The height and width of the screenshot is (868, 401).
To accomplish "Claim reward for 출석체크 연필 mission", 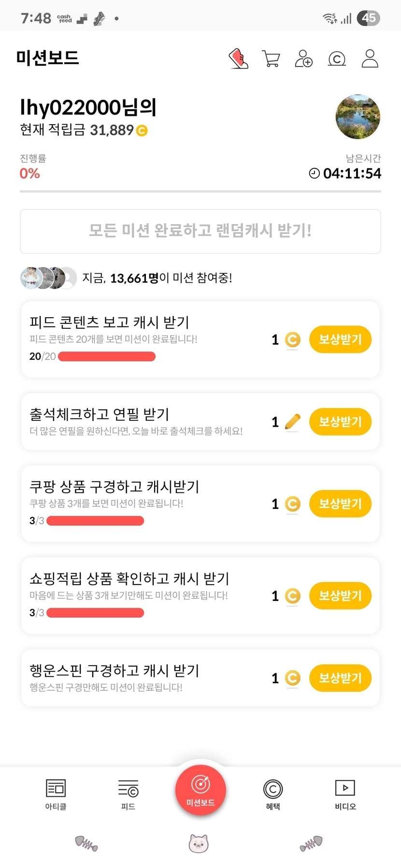I will coord(340,421).
